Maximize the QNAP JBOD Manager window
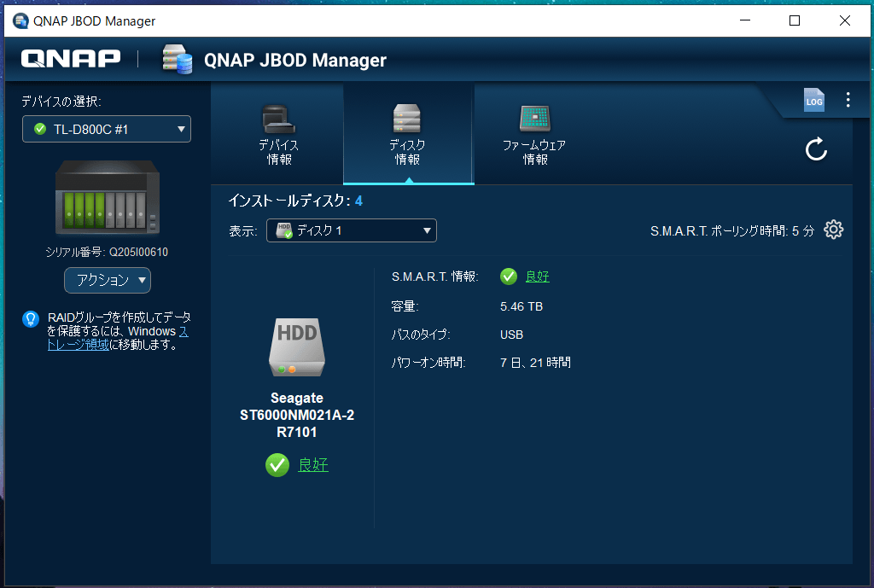The height and width of the screenshot is (588, 874). click(795, 20)
